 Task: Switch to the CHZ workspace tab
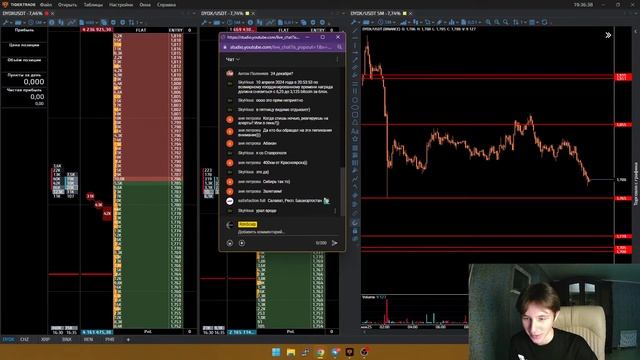24,340
